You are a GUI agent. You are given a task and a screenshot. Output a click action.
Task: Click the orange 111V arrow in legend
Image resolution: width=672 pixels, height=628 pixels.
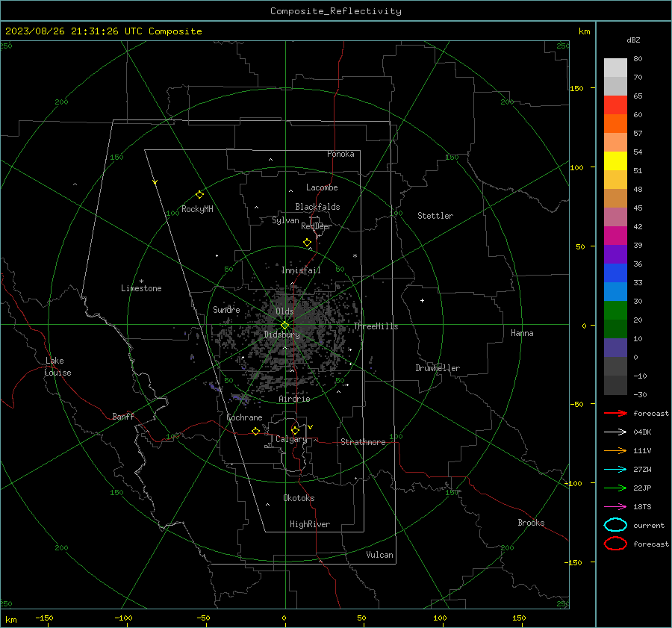[x=615, y=450]
